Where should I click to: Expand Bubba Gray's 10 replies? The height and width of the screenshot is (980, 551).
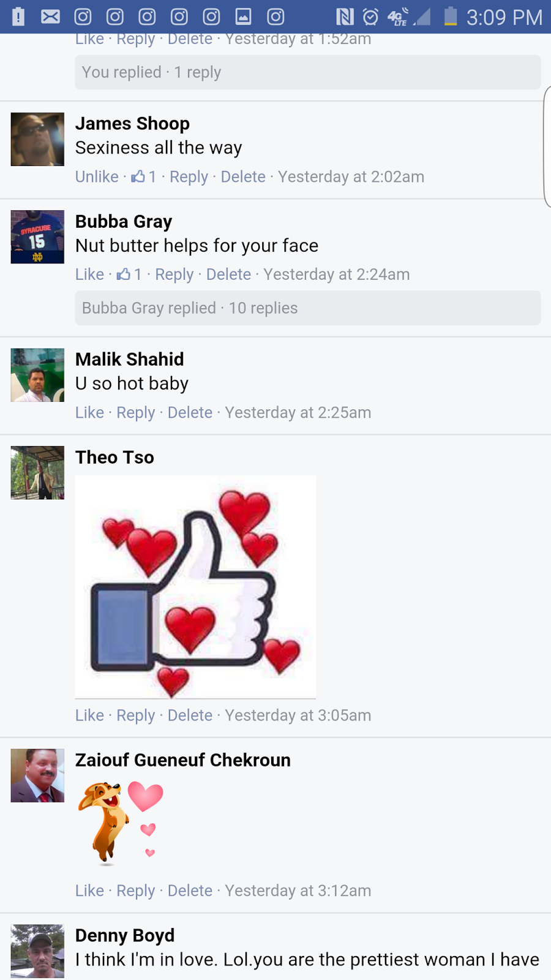[308, 308]
